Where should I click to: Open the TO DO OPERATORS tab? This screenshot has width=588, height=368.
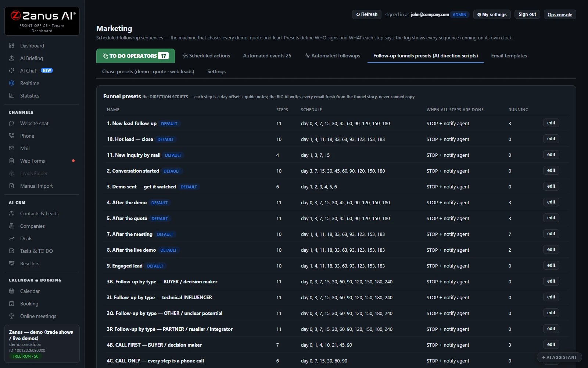(x=136, y=56)
